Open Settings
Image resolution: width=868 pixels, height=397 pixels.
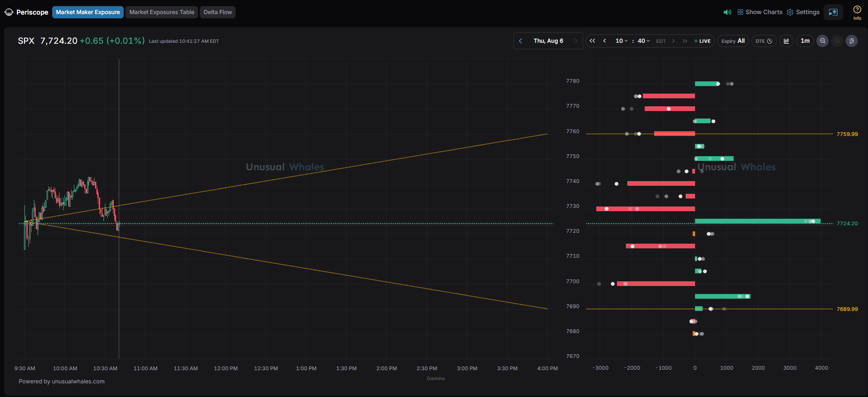(x=803, y=12)
